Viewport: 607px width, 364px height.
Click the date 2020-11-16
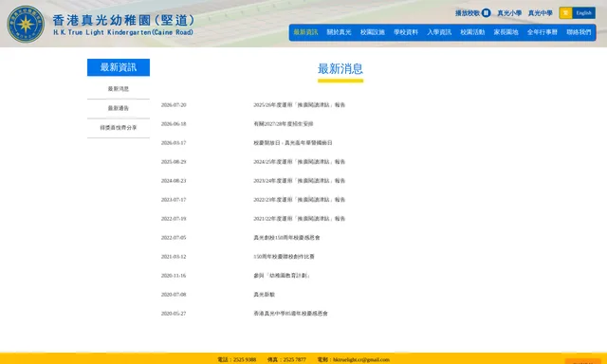(174, 276)
